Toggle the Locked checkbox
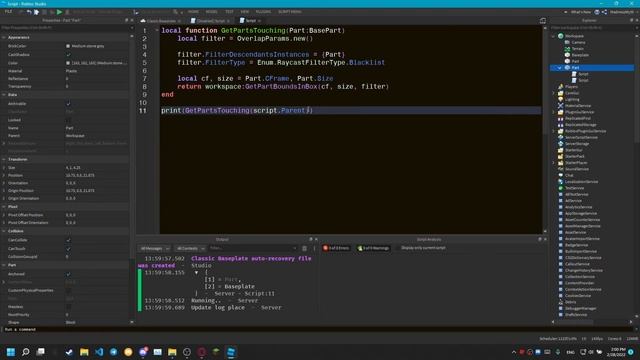Screen dimensions: 640x360 click(x=68, y=120)
